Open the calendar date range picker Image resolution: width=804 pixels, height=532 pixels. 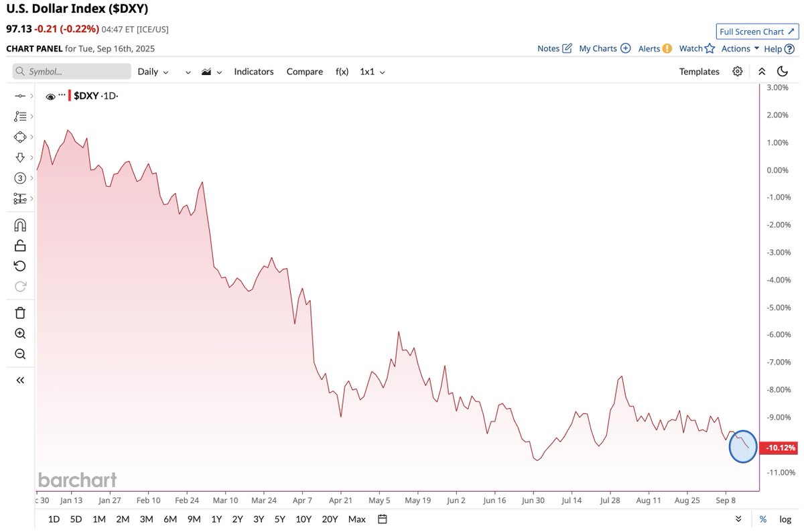(x=383, y=519)
